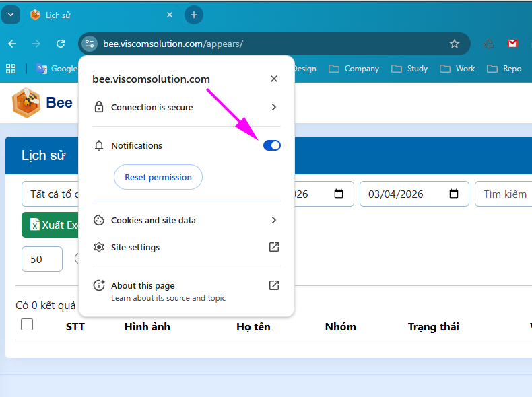
Task: Open Site settings external link icon
Action: point(273,247)
